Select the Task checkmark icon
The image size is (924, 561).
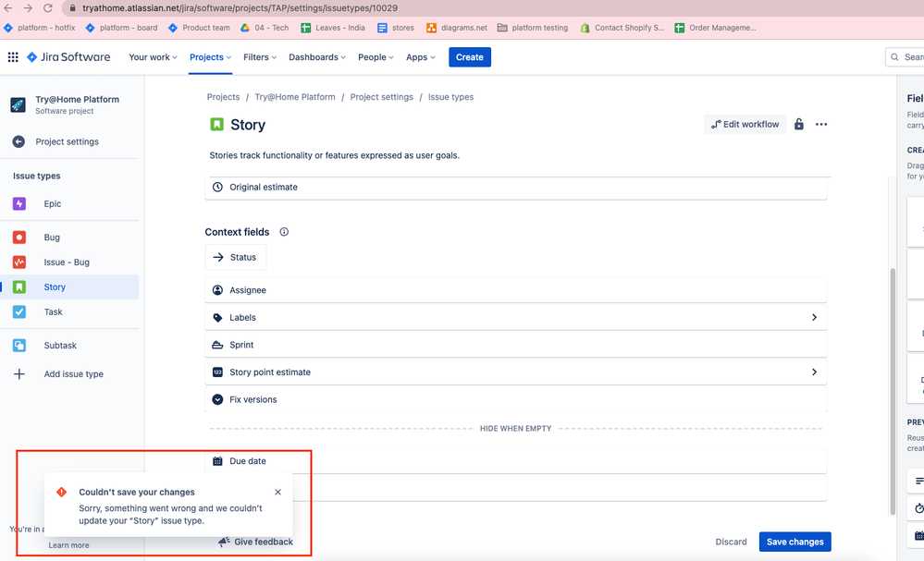click(x=19, y=312)
